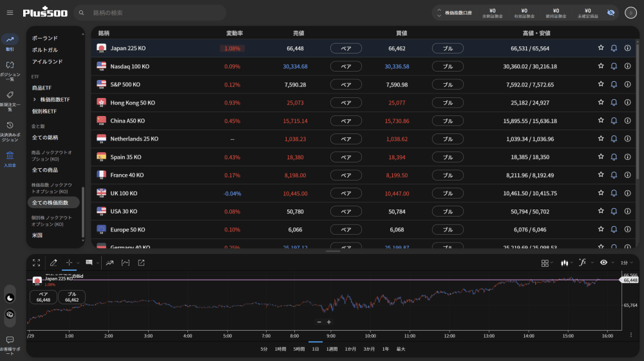
Task: Click the 変動率 column header
Action: click(234, 33)
